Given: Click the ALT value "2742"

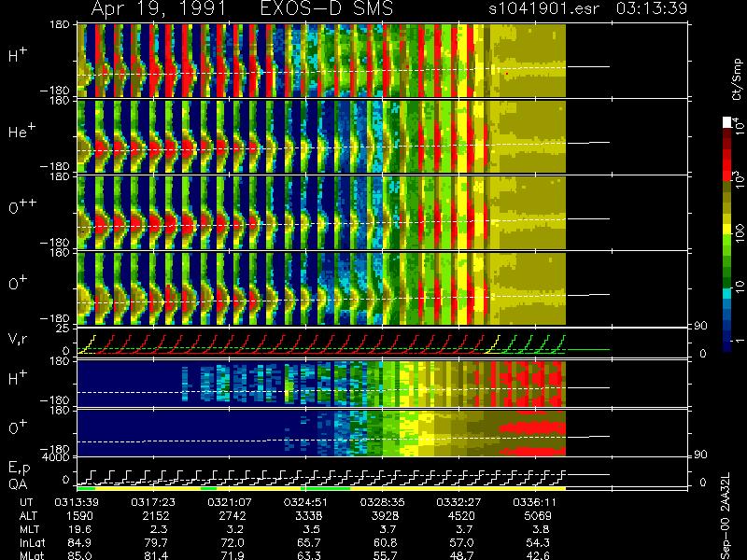Looking at the screenshot, I should [x=233, y=516].
